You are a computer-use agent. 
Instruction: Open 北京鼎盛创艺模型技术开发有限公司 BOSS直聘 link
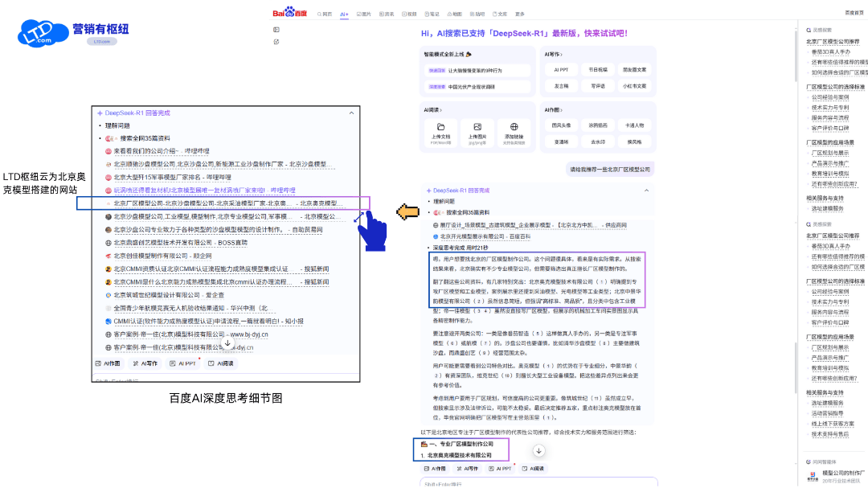181,243
